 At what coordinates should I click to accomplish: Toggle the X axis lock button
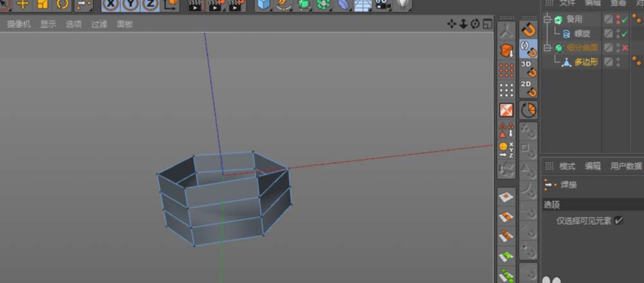click(x=111, y=5)
